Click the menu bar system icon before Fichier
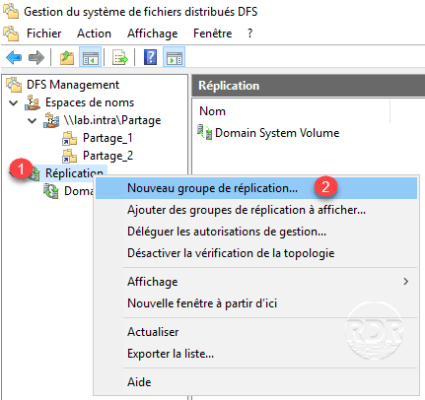The height and width of the screenshot is (400, 425). point(11,33)
